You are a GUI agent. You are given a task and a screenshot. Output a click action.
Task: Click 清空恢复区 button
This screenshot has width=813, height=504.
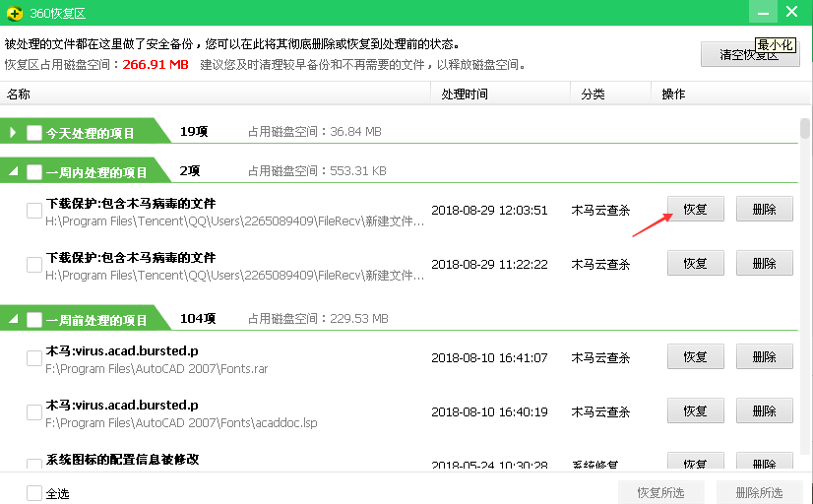(749, 55)
